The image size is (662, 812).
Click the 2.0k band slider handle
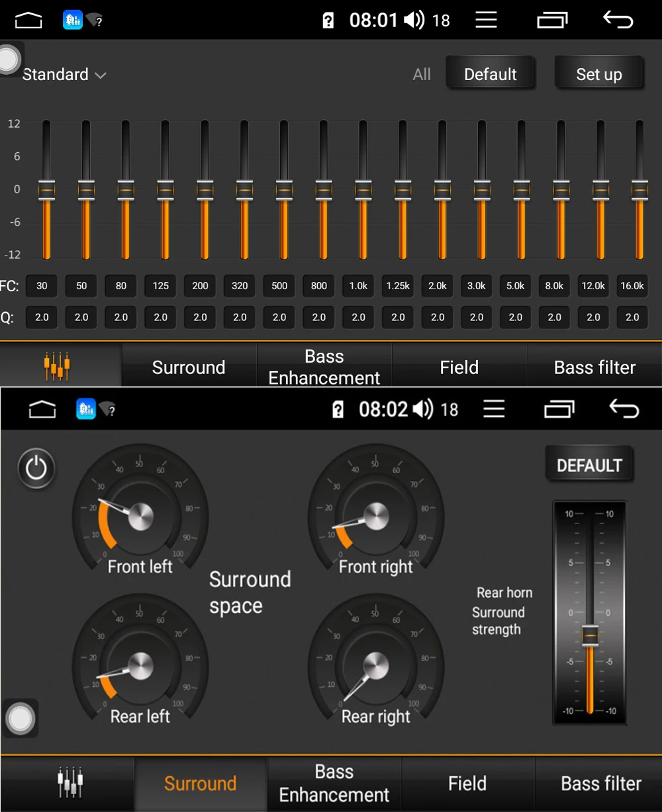point(442,191)
